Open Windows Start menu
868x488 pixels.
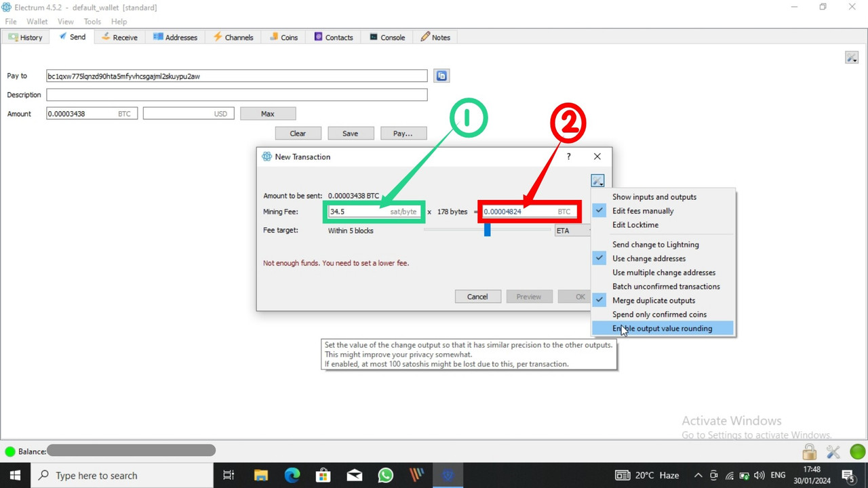click(x=15, y=475)
